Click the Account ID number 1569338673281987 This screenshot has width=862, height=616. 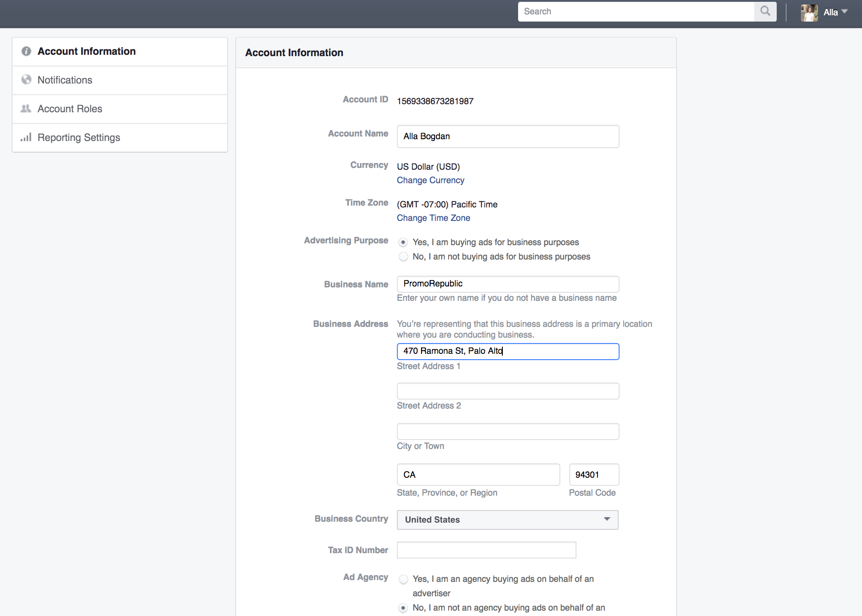[x=435, y=101]
